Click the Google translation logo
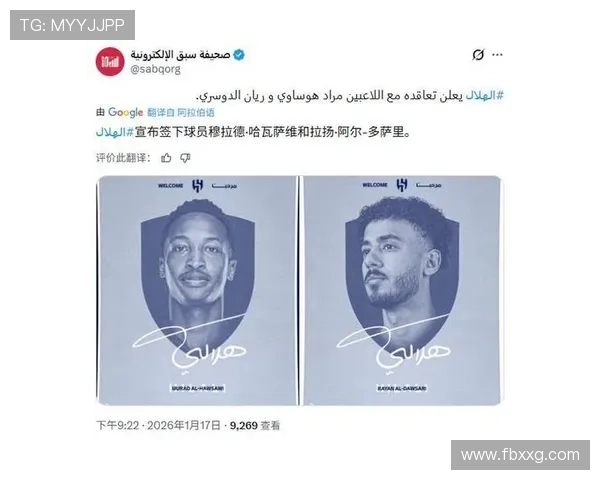The image size is (600, 480). tap(126, 112)
